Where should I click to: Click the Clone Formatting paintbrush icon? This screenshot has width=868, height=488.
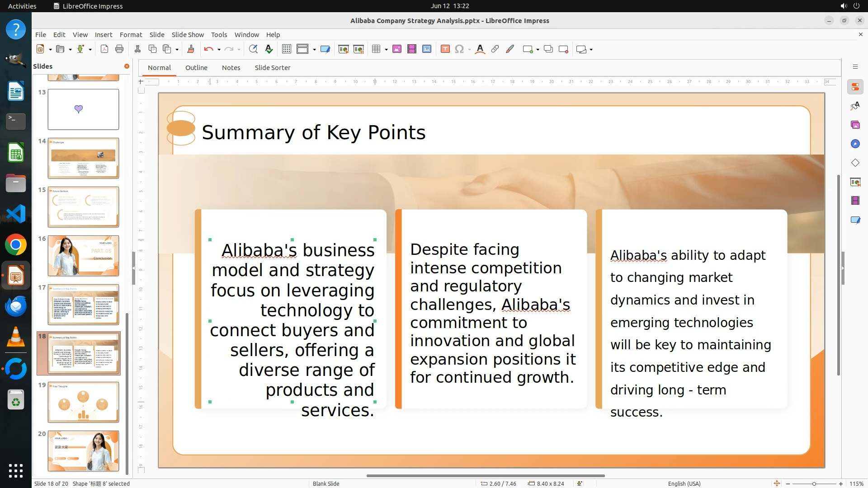tap(190, 49)
